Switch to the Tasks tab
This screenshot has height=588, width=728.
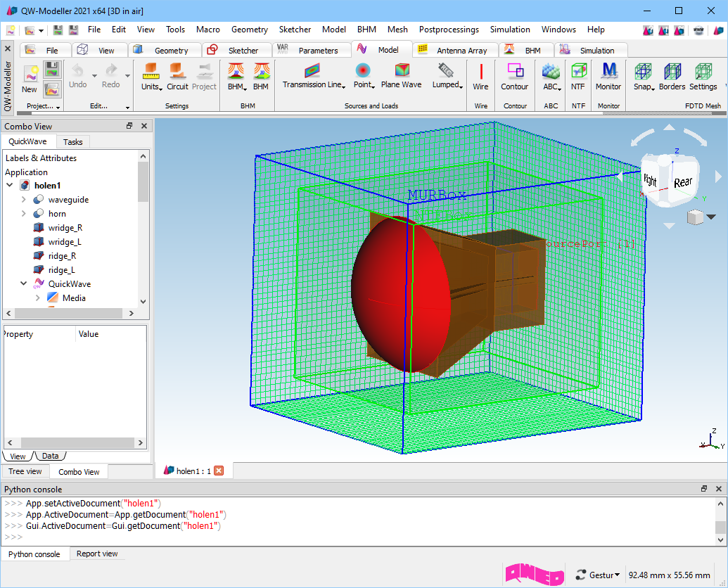72,142
